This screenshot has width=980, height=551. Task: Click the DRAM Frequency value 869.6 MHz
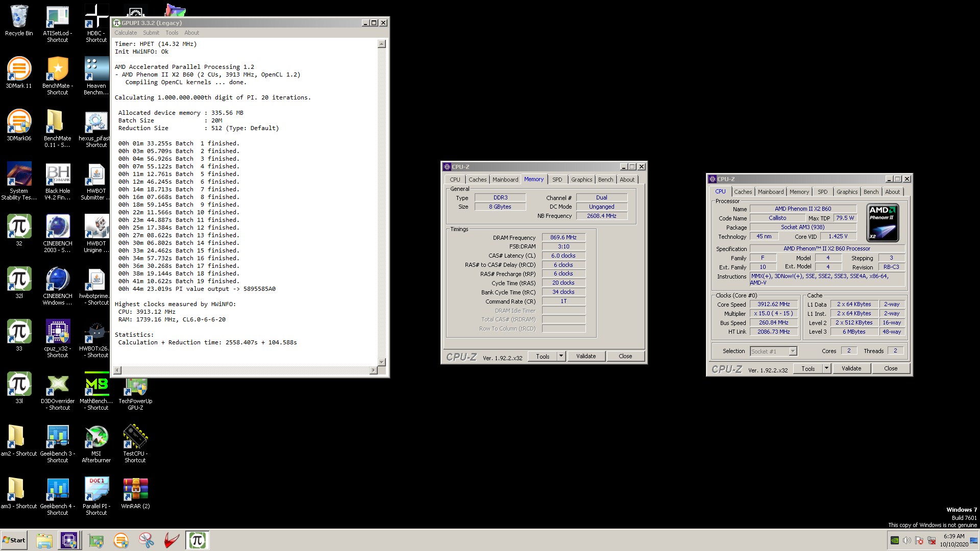(x=563, y=237)
